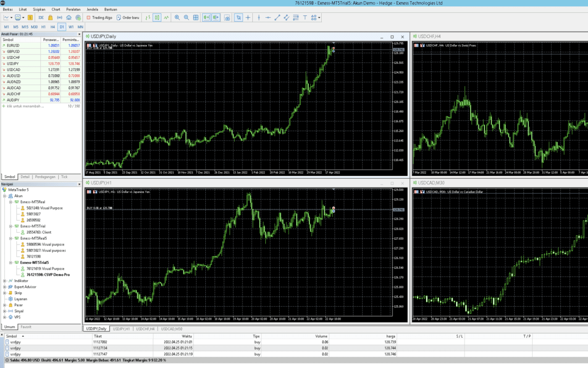Click the Zoom Out magnifier icon
Image resolution: width=588 pixels, height=368 pixels.
[x=186, y=18]
